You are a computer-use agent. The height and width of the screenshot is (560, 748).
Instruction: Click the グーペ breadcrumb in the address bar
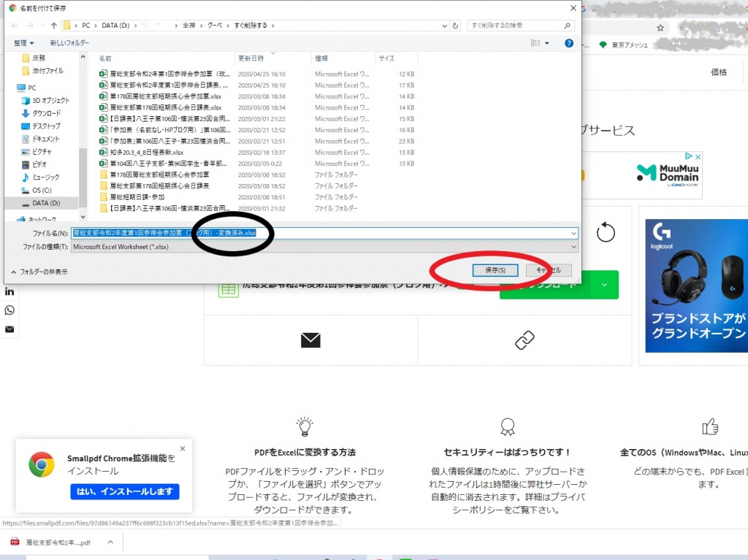pyautogui.click(x=215, y=26)
